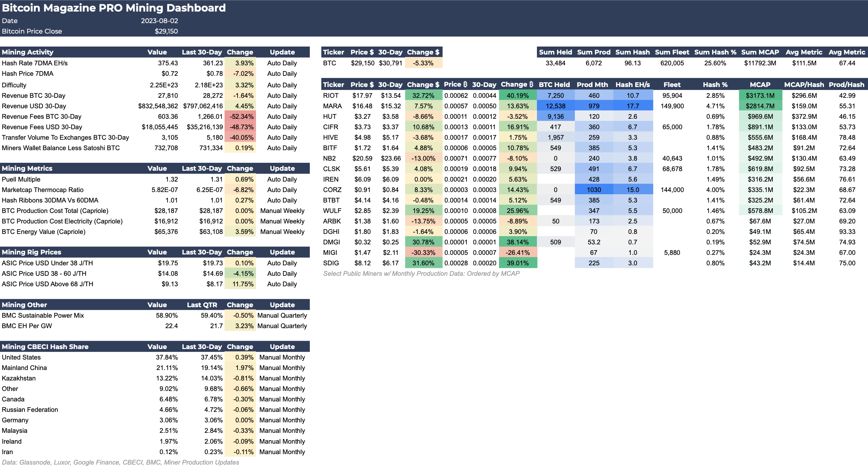
Task: Click NB2 price change -13.00%
Action: coord(423,158)
